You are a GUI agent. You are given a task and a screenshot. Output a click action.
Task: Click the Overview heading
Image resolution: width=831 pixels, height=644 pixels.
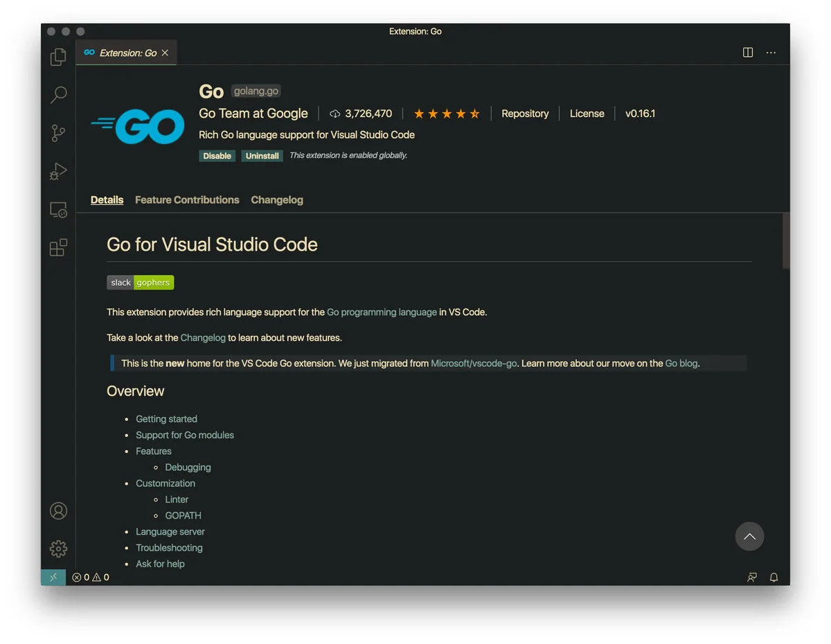click(135, 391)
